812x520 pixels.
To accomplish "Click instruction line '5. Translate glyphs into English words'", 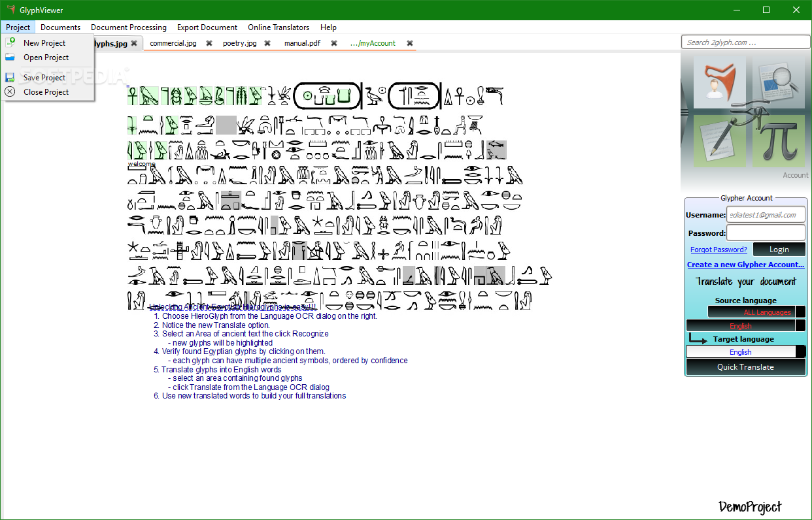I will 218,369.
